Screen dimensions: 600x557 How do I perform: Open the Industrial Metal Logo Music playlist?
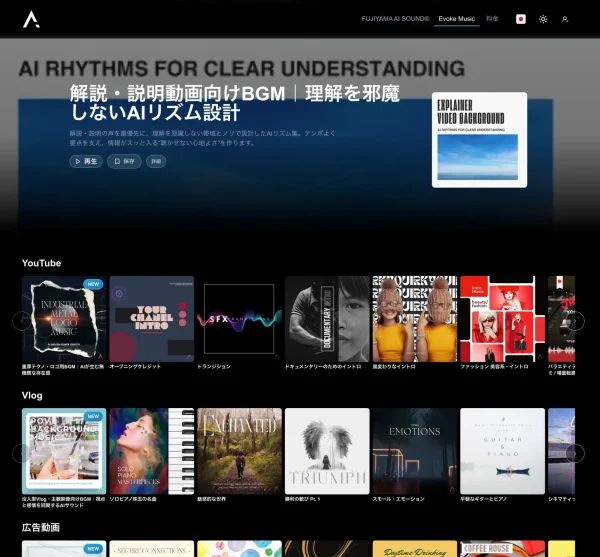pyautogui.click(x=64, y=318)
